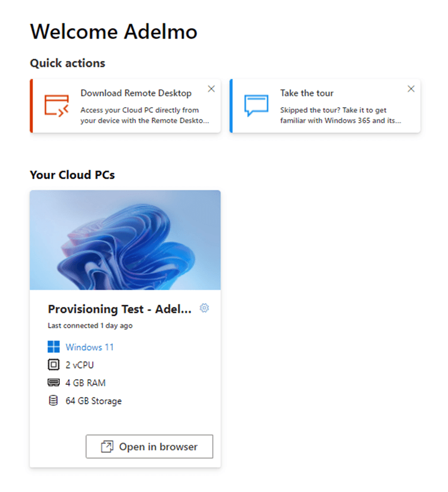
Task: Dismiss the Take the tour card
Action: click(411, 89)
